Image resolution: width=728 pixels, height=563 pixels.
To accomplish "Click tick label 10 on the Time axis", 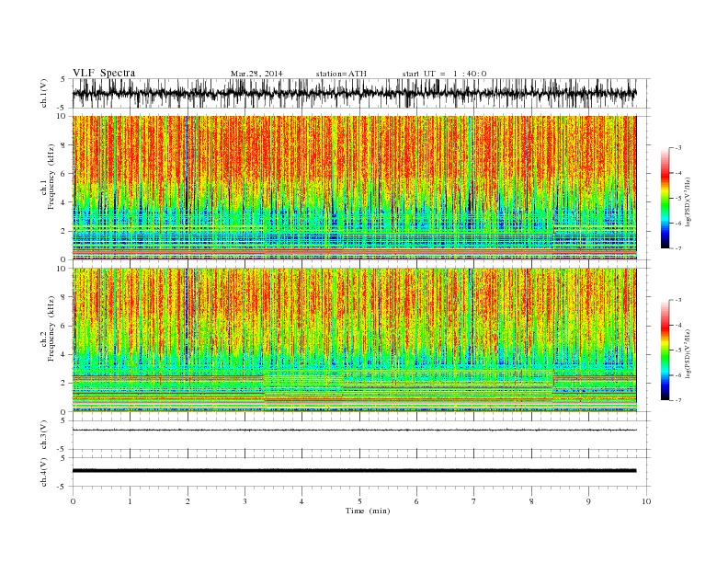I will 646,501.
